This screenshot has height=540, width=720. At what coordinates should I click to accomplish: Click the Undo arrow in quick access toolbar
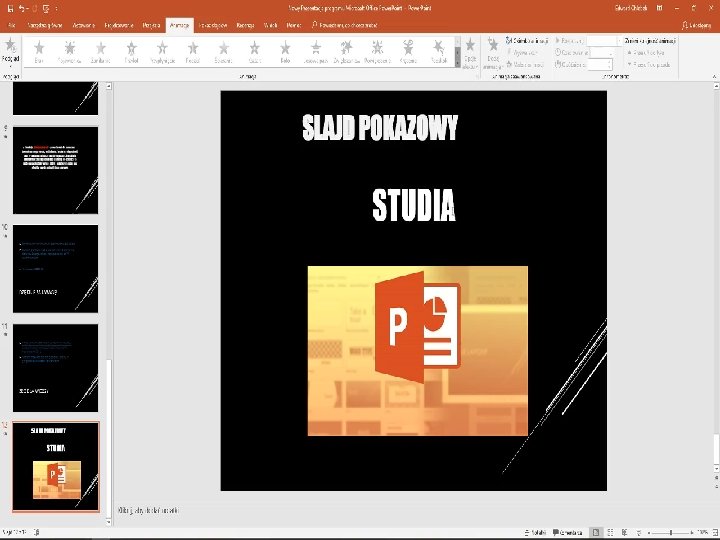pyautogui.click(x=22, y=8)
